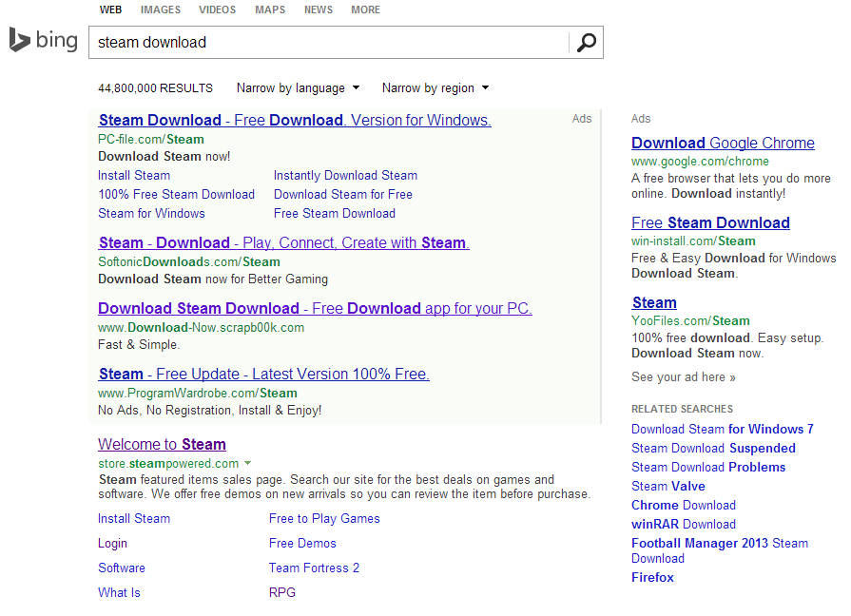The height and width of the screenshot is (616, 851).
Task: Open the Login deep link
Action: point(112,543)
